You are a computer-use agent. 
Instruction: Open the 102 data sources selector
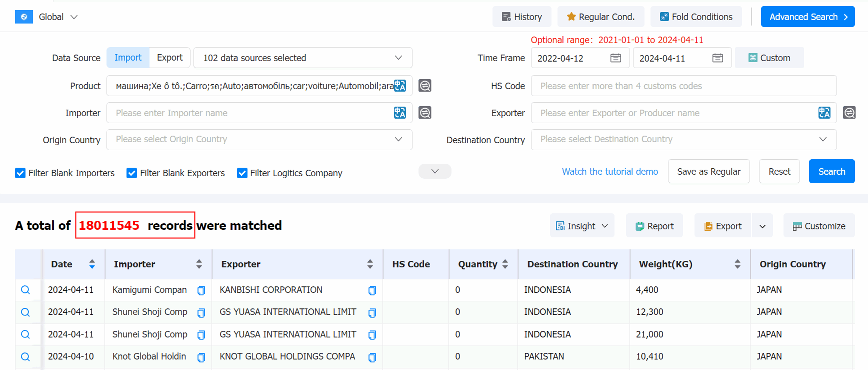pyautogui.click(x=302, y=58)
